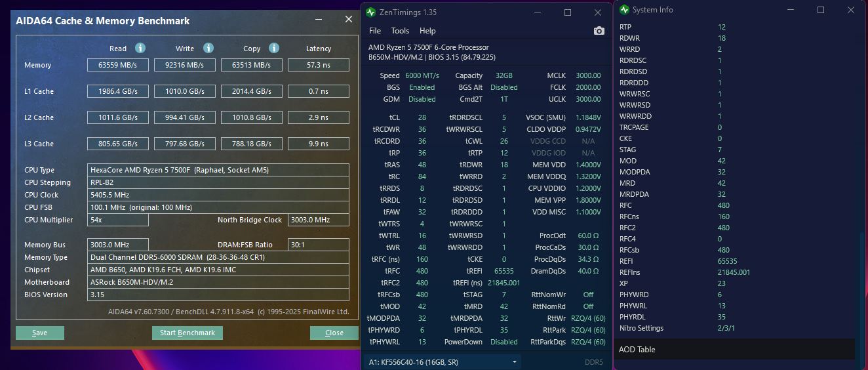The image size is (868, 370).
Task: Click the FCLK value 2000.00
Action: [x=588, y=87]
